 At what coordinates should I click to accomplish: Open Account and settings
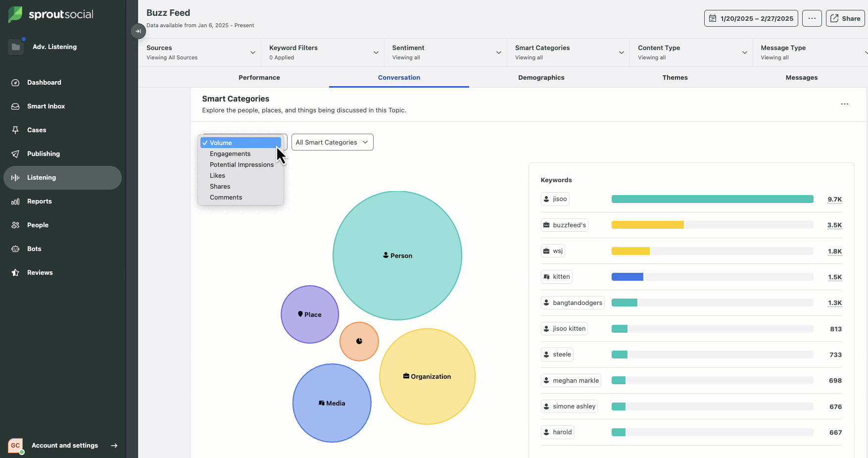tap(65, 445)
